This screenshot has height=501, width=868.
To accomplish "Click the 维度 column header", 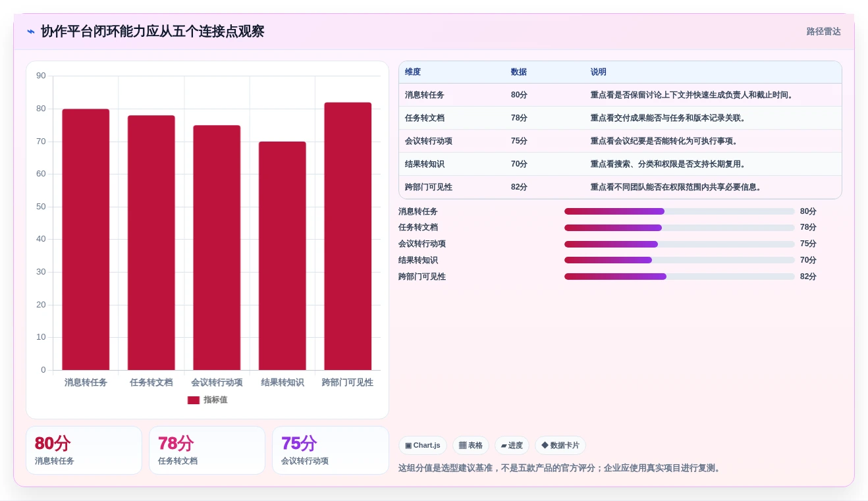I will (x=413, y=72).
